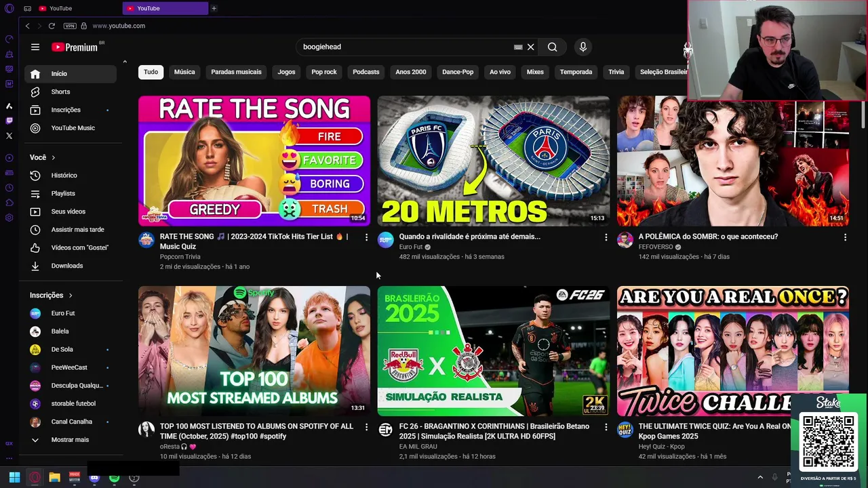Switch to the first YouTube browser tab
868x488 pixels.
pyautogui.click(x=78, y=8)
